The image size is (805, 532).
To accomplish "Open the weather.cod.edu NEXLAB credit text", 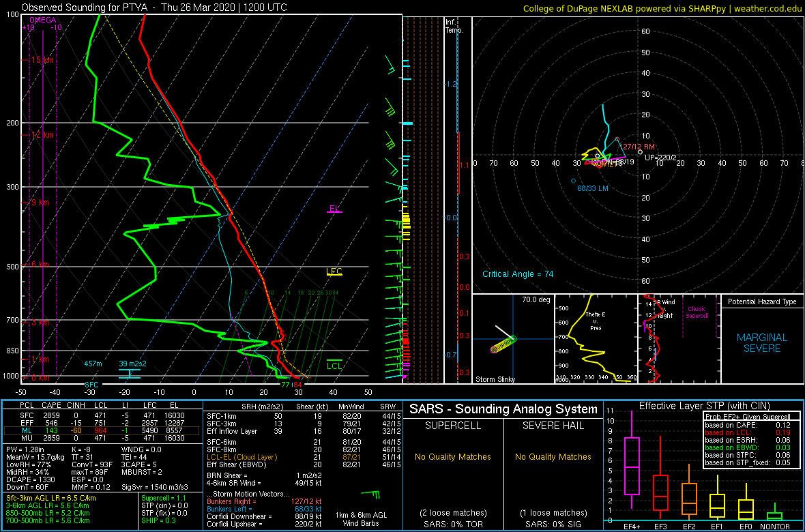I will pos(662,8).
